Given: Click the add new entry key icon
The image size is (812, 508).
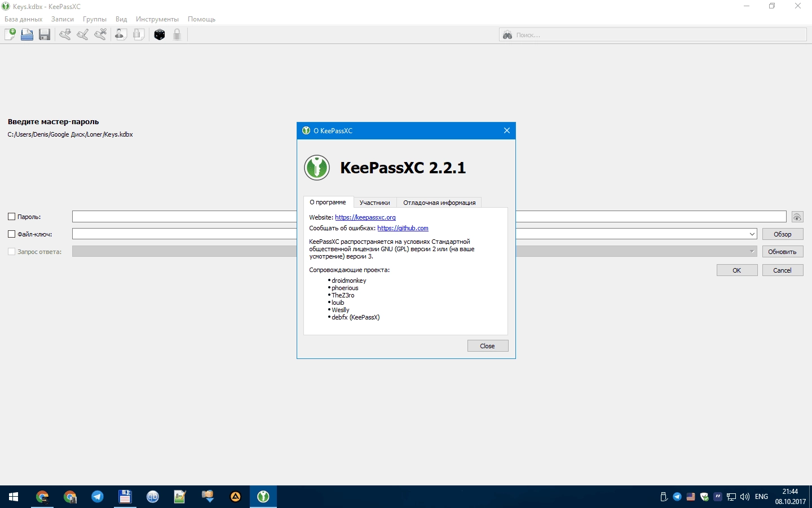Looking at the screenshot, I should click(65, 35).
